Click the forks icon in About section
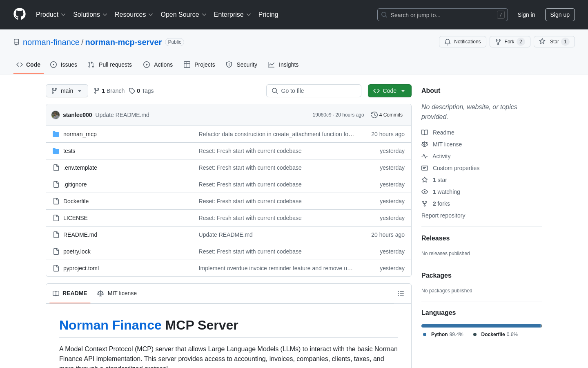The width and height of the screenshot is (588, 368). (x=425, y=204)
